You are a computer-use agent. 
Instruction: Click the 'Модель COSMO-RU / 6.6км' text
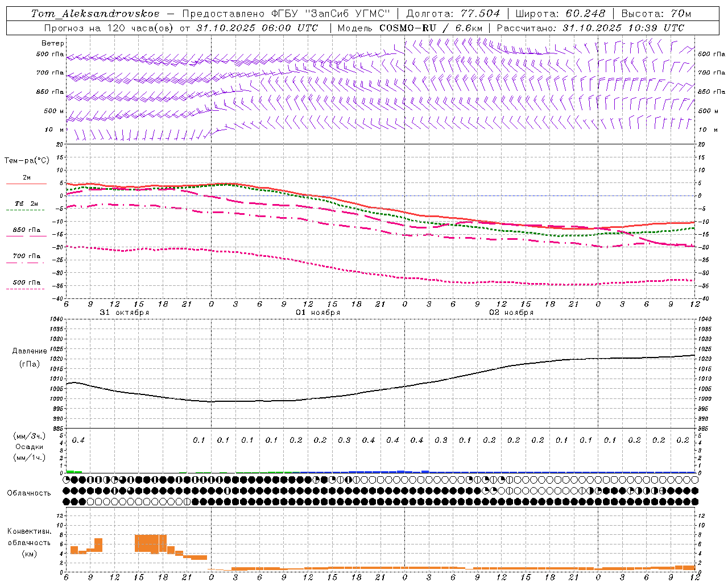410,28
